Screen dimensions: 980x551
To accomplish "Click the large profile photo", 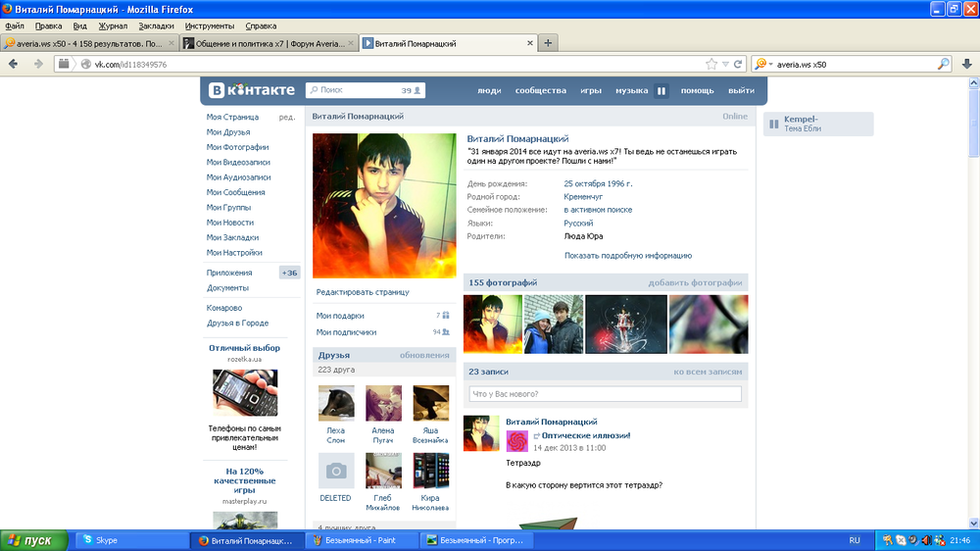I will [x=384, y=206].
